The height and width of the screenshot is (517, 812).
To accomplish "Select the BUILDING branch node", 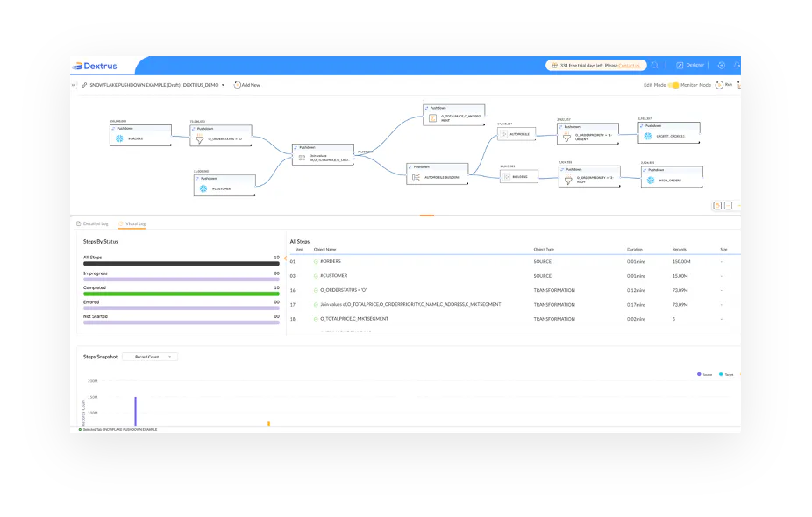I will [519, 177].
